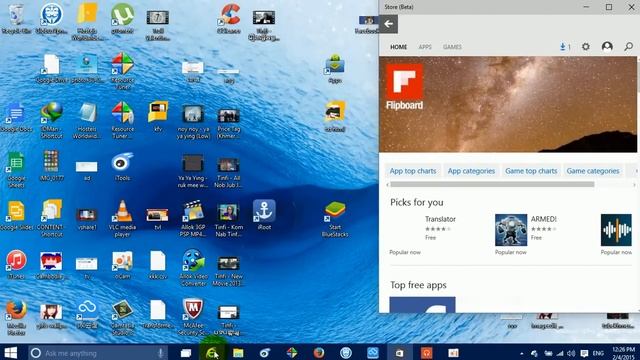Image resolution: width=640 pixels, height=360 pixels.
Task: Open the taskbar clock showing 12:26 PM
Action: [624, 353]
